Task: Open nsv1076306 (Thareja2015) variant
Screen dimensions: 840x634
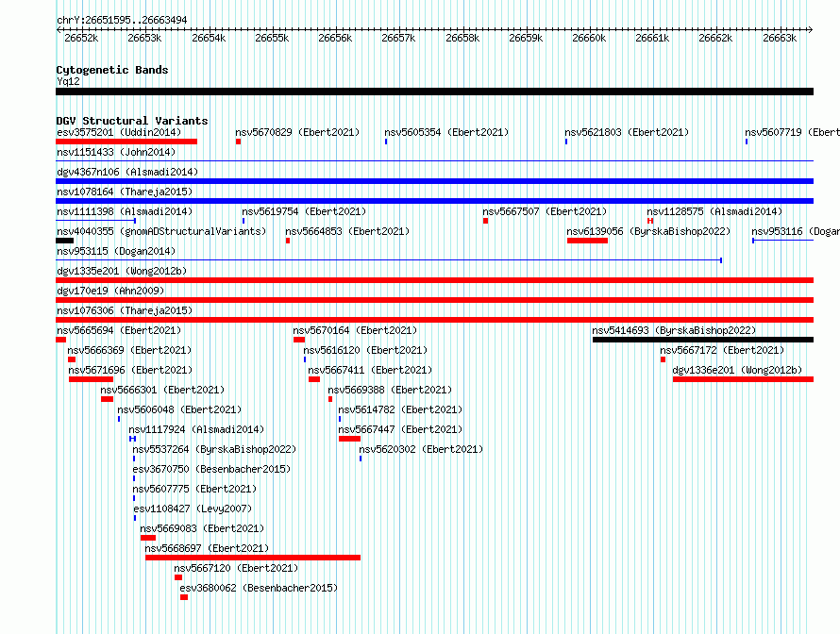Action: point(125,310)
